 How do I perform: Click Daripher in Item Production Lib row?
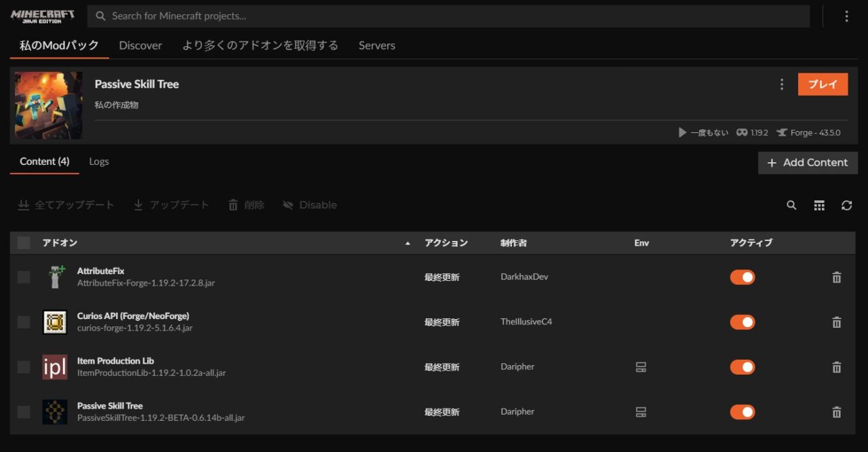pos(517,366)
